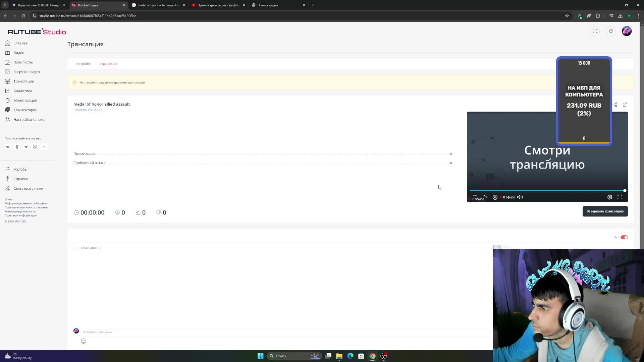Enter fullscreen in stream player

(620, 197)
